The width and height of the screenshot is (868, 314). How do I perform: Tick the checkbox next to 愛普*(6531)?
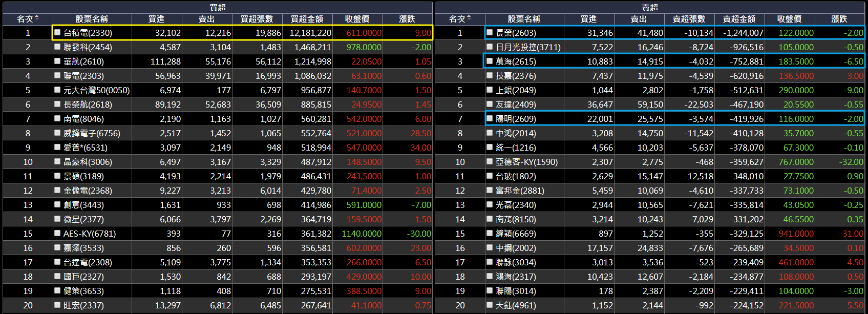58,147
